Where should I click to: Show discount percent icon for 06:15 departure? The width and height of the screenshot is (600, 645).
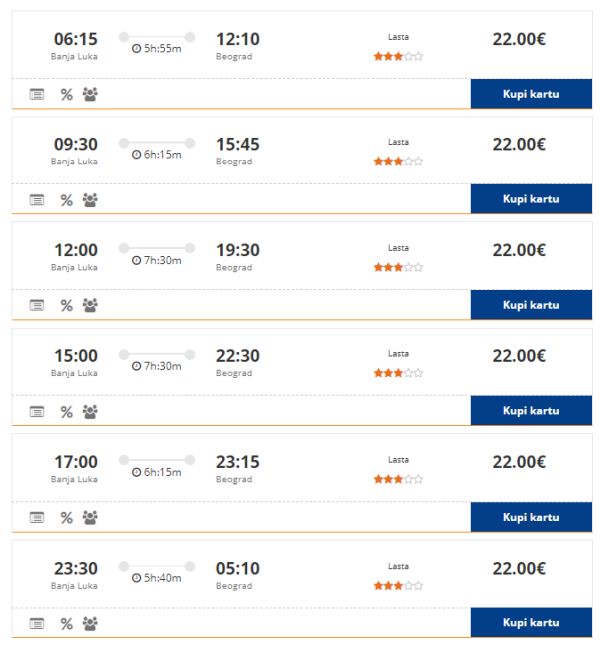point(66,95)
